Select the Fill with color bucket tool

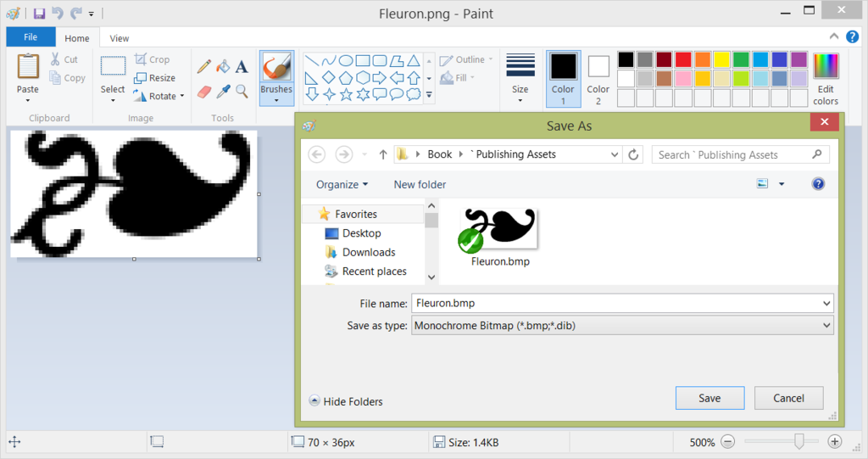pos(223,66)
